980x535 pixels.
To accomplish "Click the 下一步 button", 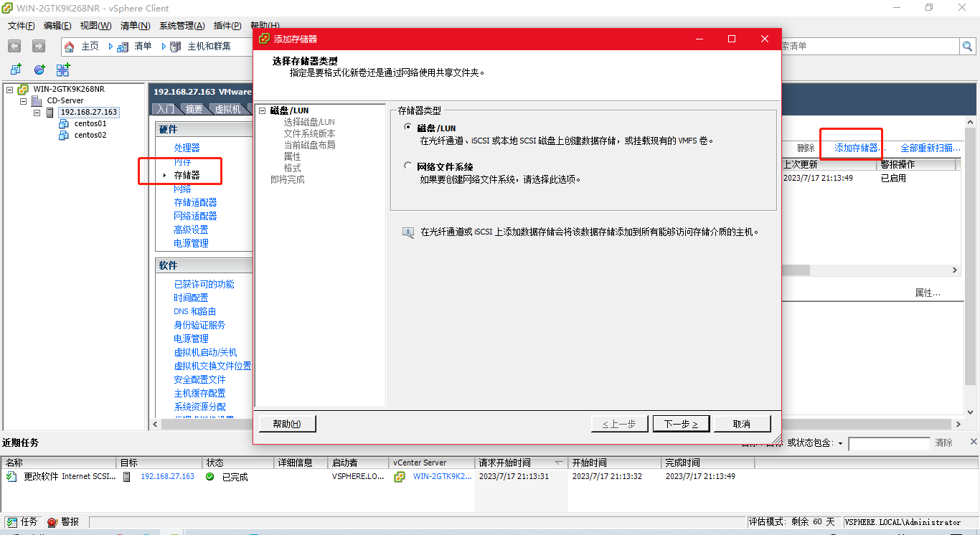I will (681, 424).
